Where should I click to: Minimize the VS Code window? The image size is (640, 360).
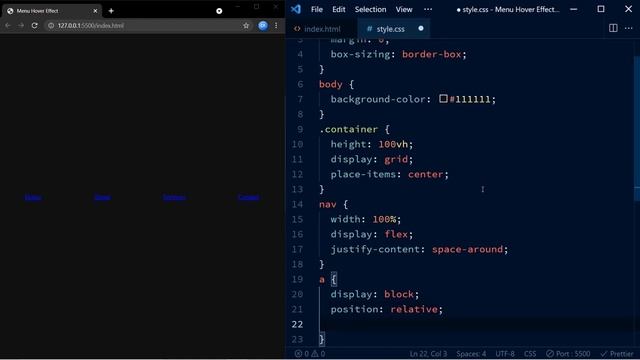coord(573,9)
